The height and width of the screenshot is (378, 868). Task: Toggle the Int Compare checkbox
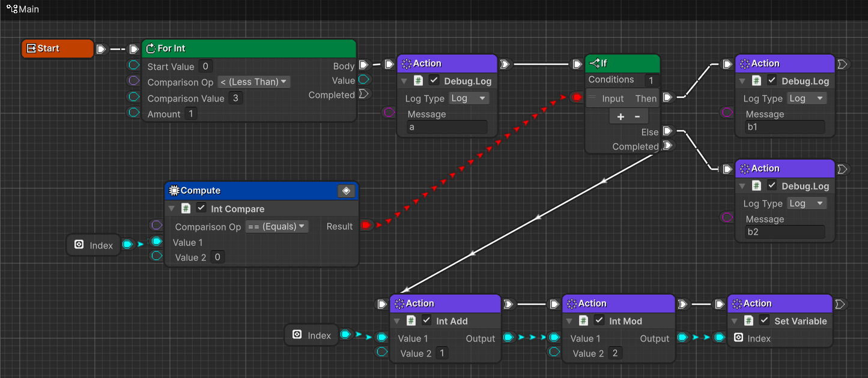[x=201, y=208]
